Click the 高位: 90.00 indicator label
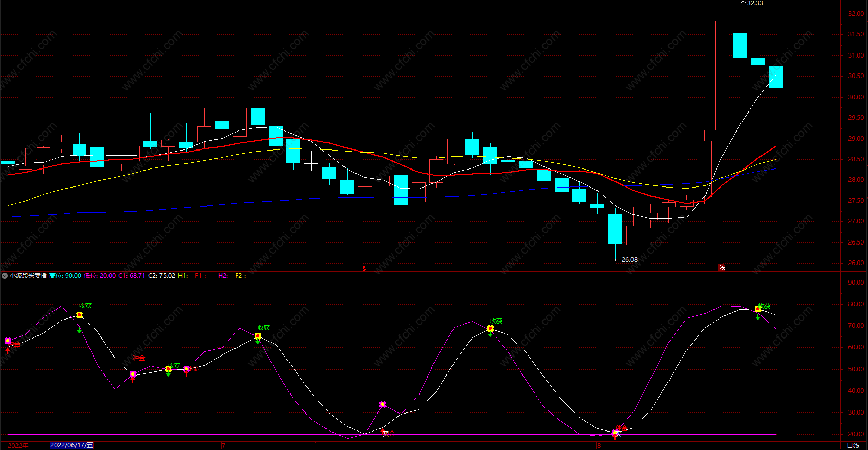The width and height of the screenshot is (868, 450). point(65,276)
